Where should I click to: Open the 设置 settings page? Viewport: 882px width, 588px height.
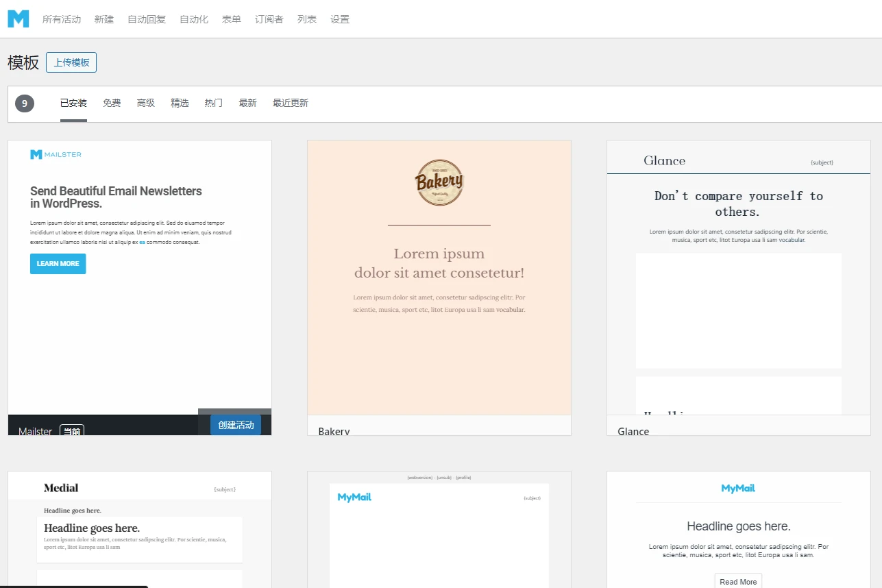click(339, 19)
